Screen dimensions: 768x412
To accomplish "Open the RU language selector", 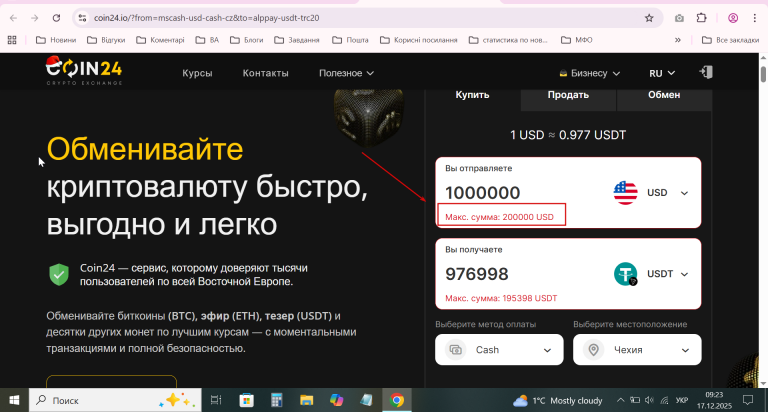I will (662, 73).
